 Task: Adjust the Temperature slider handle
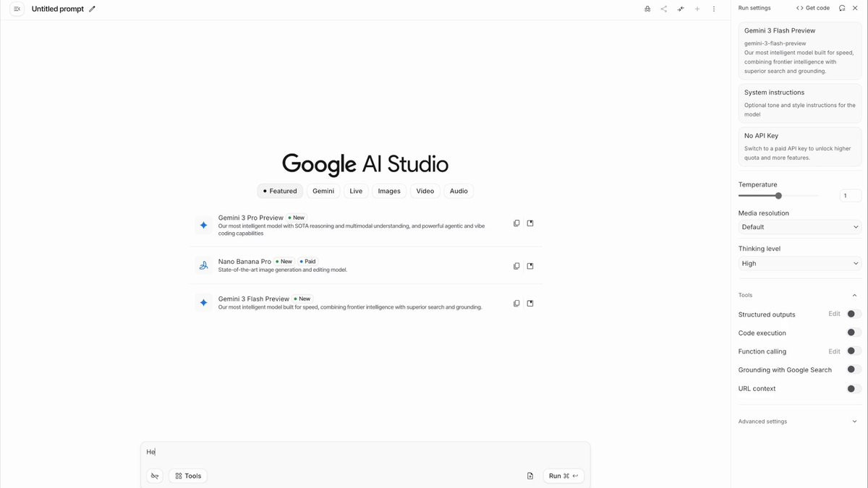click(x=778, y=196)
